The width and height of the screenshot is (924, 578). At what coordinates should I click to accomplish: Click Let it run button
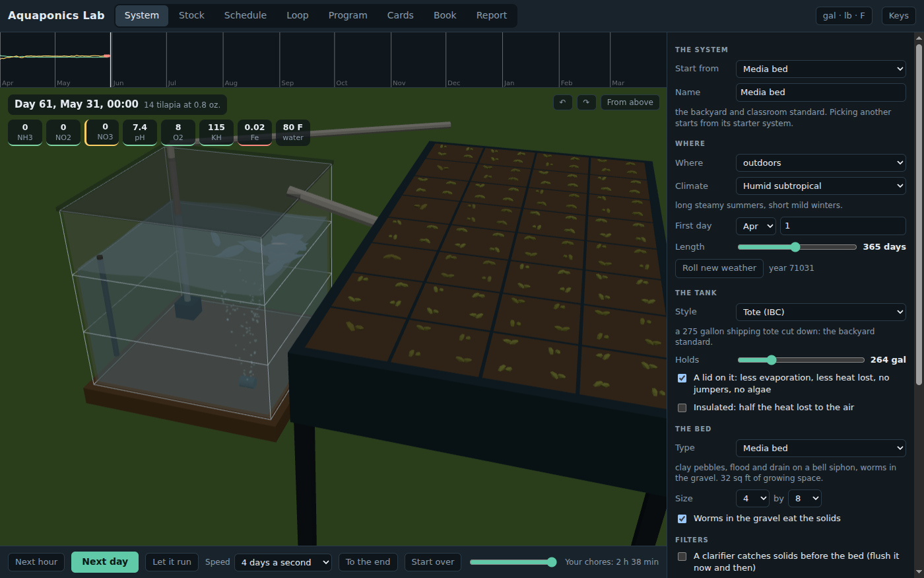[x=172, y=562]
